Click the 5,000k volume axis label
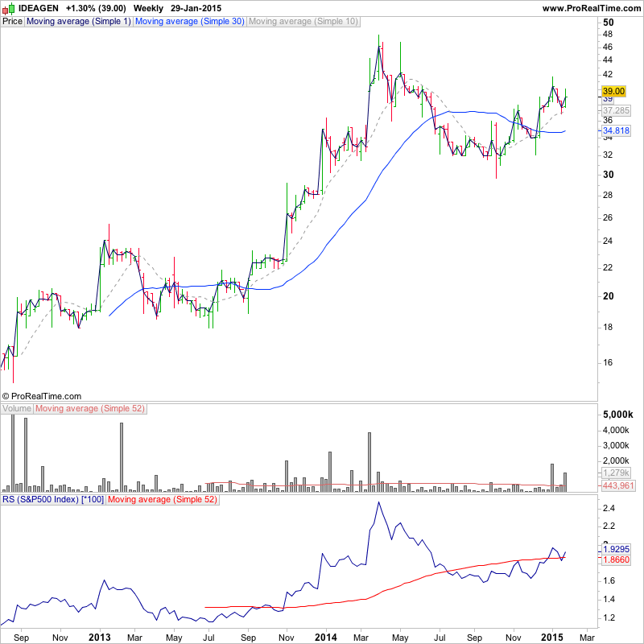 point(617,415)
